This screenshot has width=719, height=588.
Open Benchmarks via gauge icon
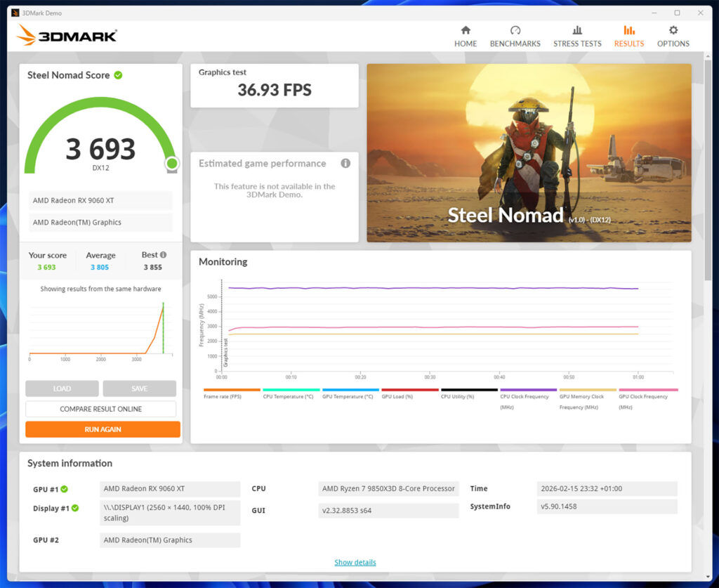click(x=515, y=30)
